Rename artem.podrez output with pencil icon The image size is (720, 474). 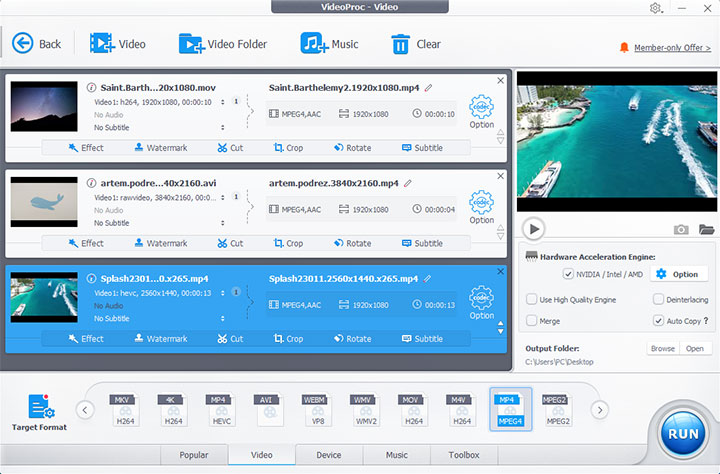tap(407, 183)
